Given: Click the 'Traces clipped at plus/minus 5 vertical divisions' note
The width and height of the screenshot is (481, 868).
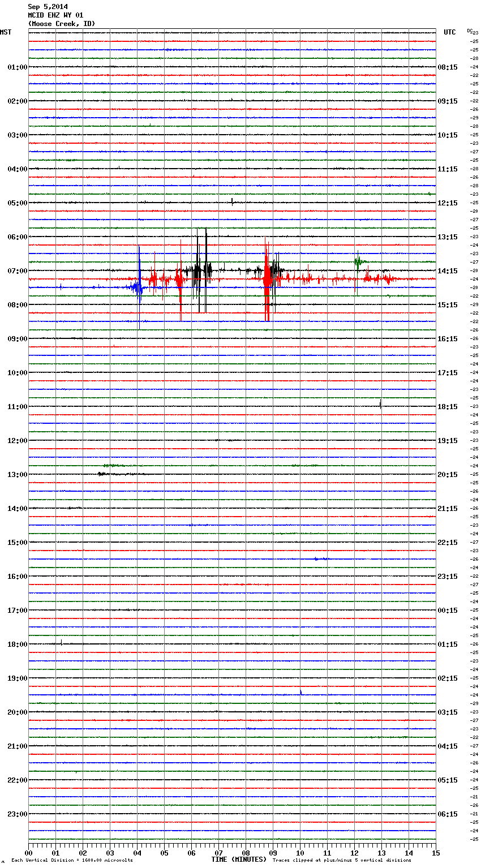Looking at the screenshot, I should tap(342, 861).
